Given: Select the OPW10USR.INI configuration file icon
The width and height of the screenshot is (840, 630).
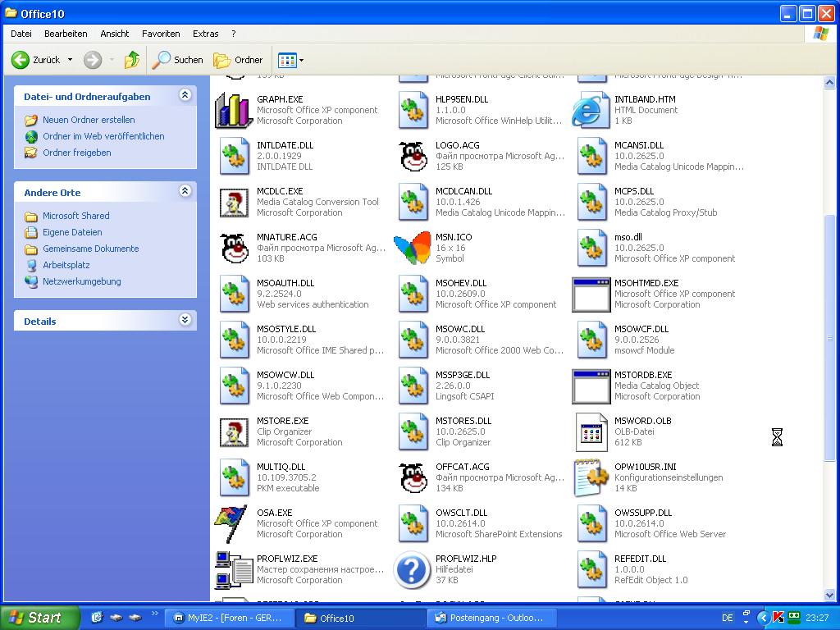Looking at the screenshot, I should (x=591, y=478).
